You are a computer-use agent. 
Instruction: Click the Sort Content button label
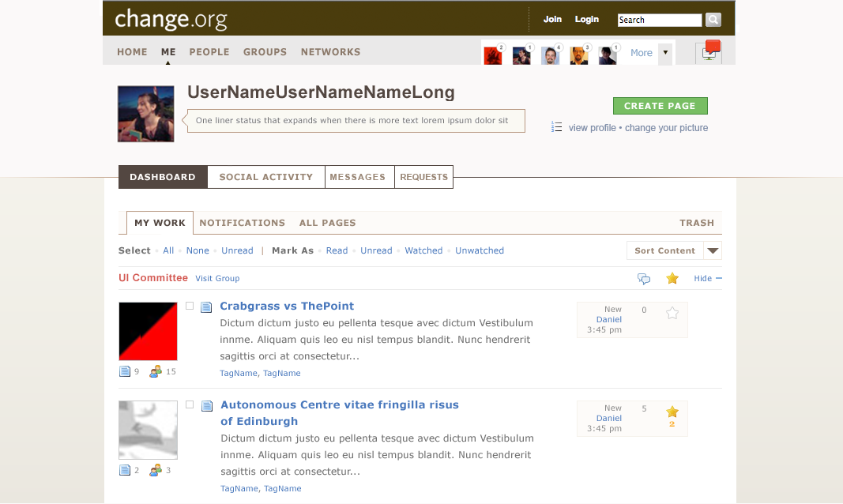(x=665, y=250)
